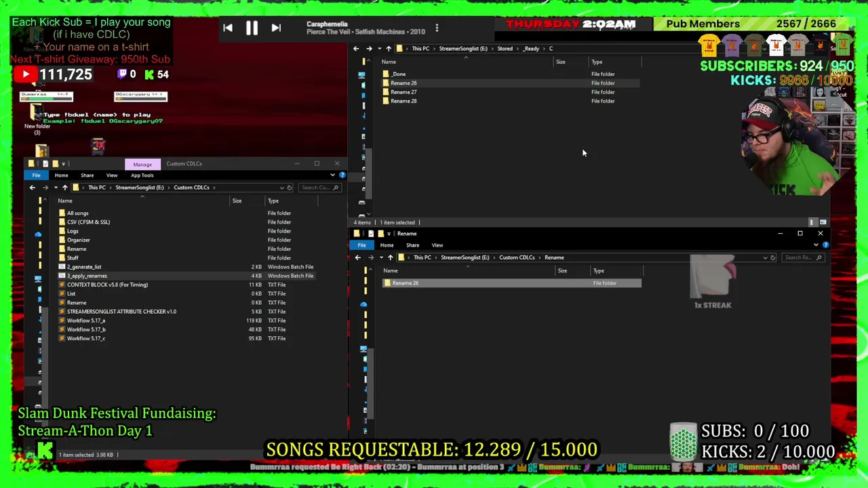Skip to next track in music player
This screenshot has height=488, width=868.
click(x=276, y=28)
